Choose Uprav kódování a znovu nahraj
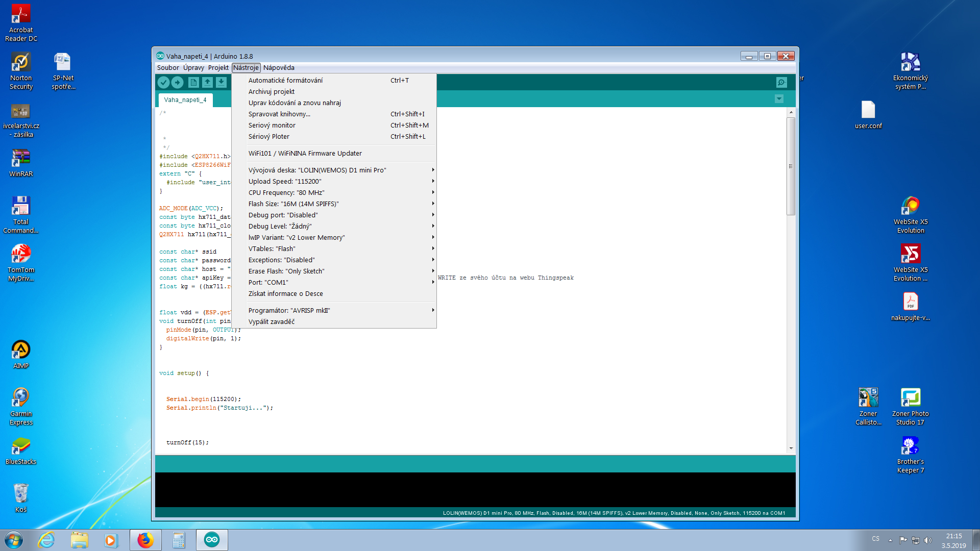980x551 pixels. pyautogui.click(x=334, y=103)
